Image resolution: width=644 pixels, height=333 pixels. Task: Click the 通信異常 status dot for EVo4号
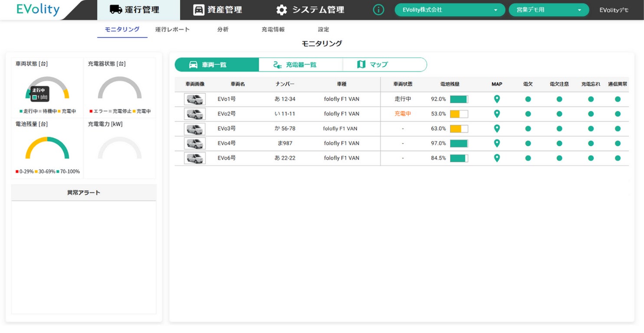click(x=618, y=144)
